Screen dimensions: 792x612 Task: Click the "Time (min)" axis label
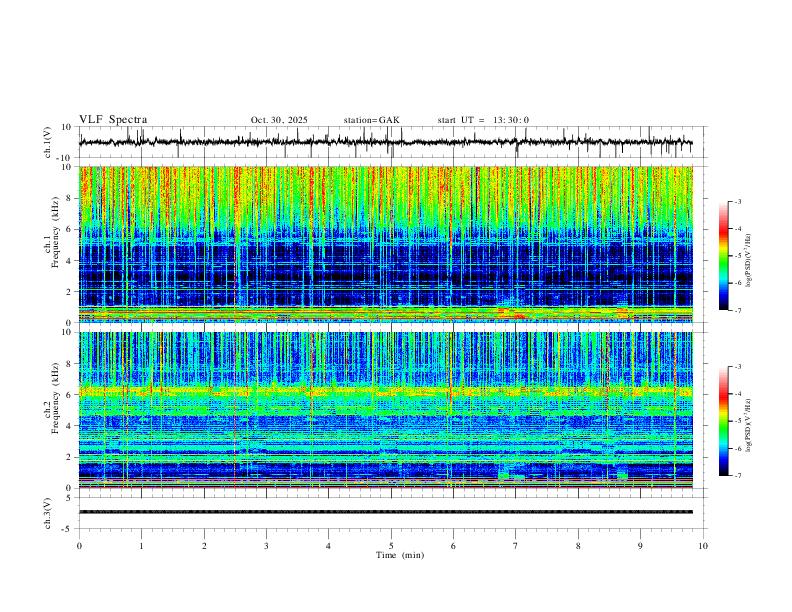tap(400, 555)
